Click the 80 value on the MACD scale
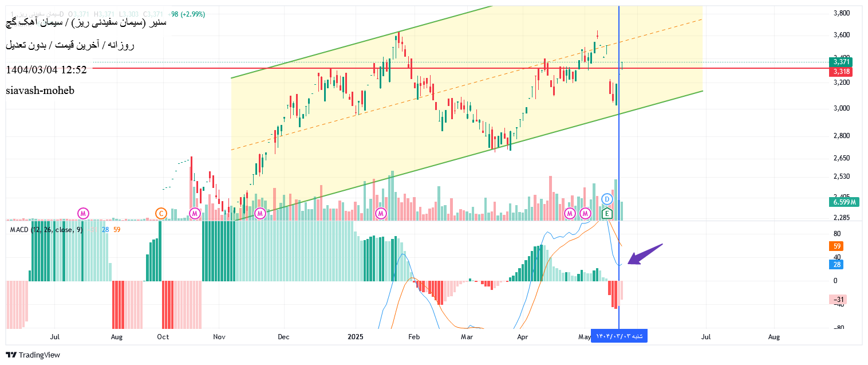Viewport: 868px width, 365px height. [837, 234]
